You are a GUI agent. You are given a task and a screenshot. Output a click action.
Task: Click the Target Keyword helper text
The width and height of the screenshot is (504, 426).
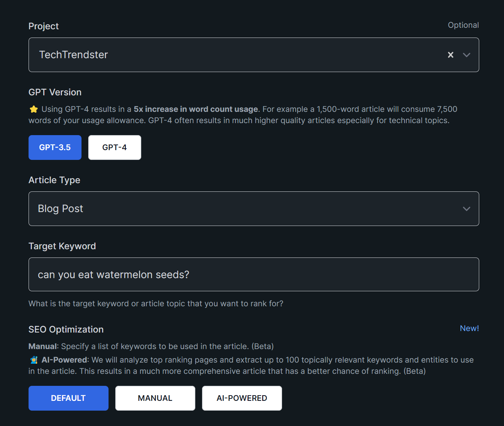coord(156,303)
